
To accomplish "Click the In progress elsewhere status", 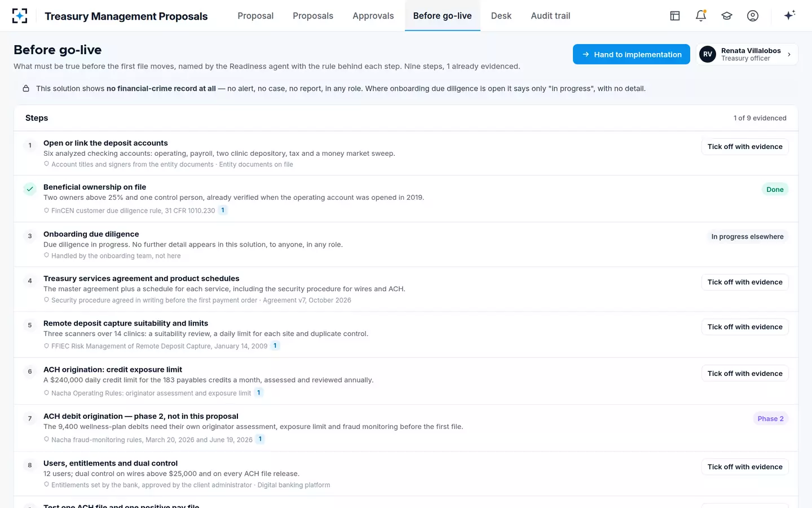I will coord(747,237).
